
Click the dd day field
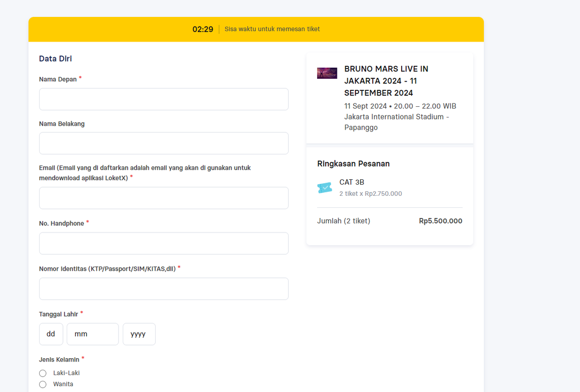click(51, 334)
